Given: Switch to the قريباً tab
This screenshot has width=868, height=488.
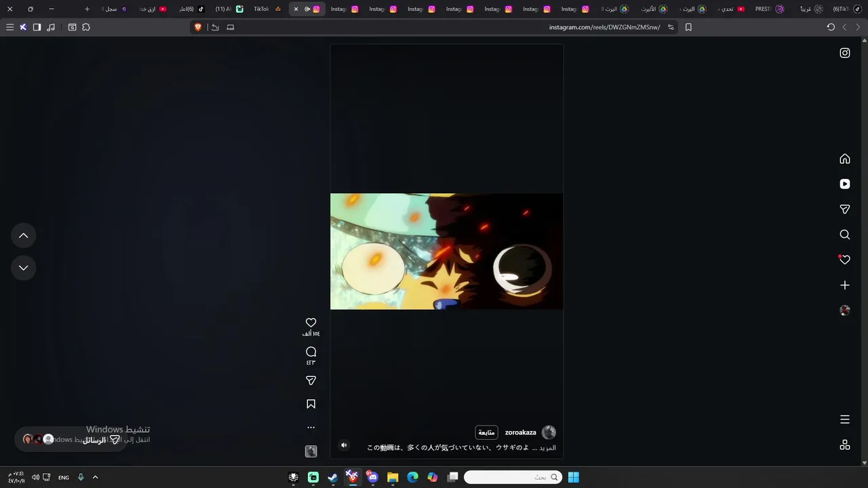Looking at the screenshot, I should click(808, 9).
